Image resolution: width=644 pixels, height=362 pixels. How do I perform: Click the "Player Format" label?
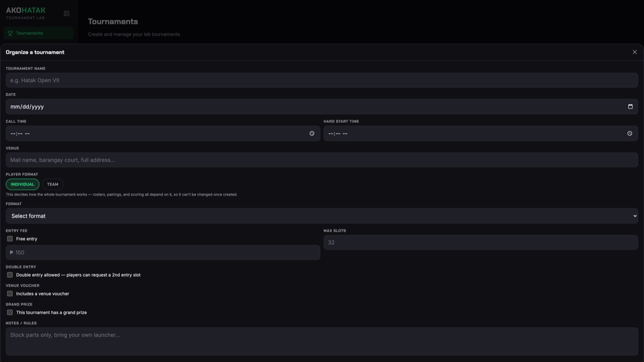tap(22, 174)
